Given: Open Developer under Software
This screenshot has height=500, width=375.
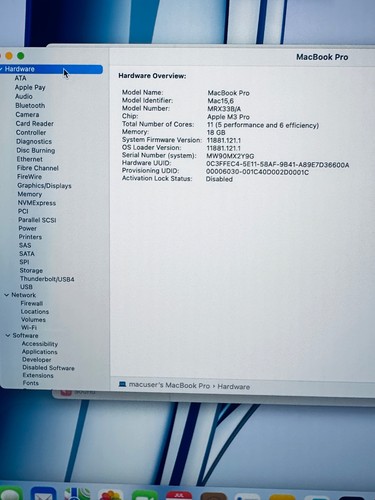Looking at the screenshot, I should point(37,360).
